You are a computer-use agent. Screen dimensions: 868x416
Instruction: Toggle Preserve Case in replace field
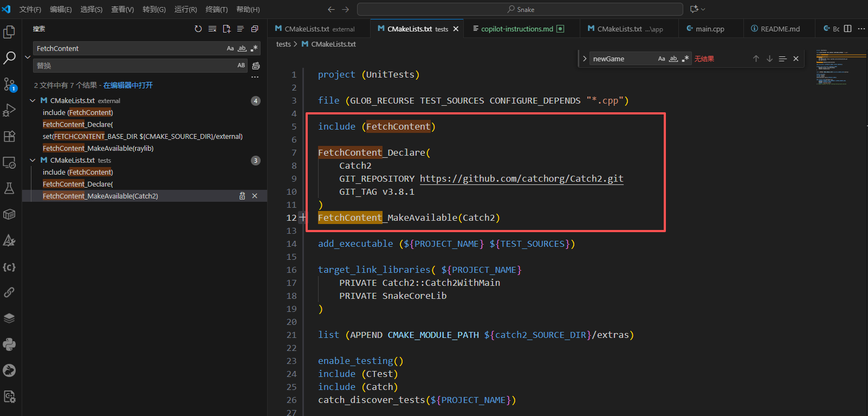(x=241, y=66)
